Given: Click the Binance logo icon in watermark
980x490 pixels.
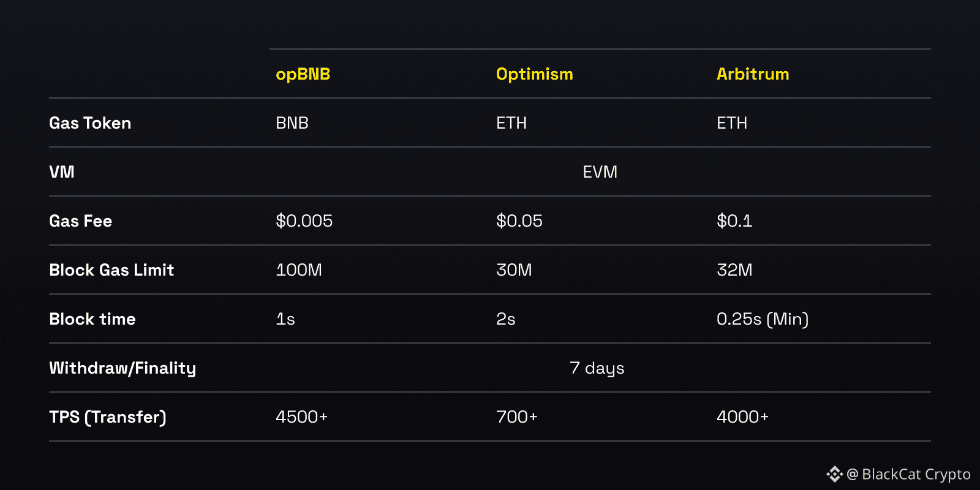Looking at the screenshot, I should pos(834,474).
